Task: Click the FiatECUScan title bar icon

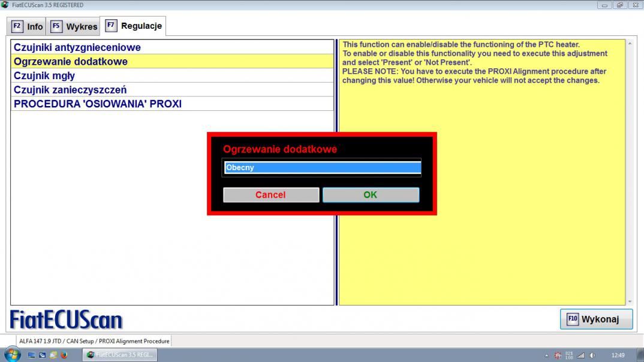Action: 5,5
